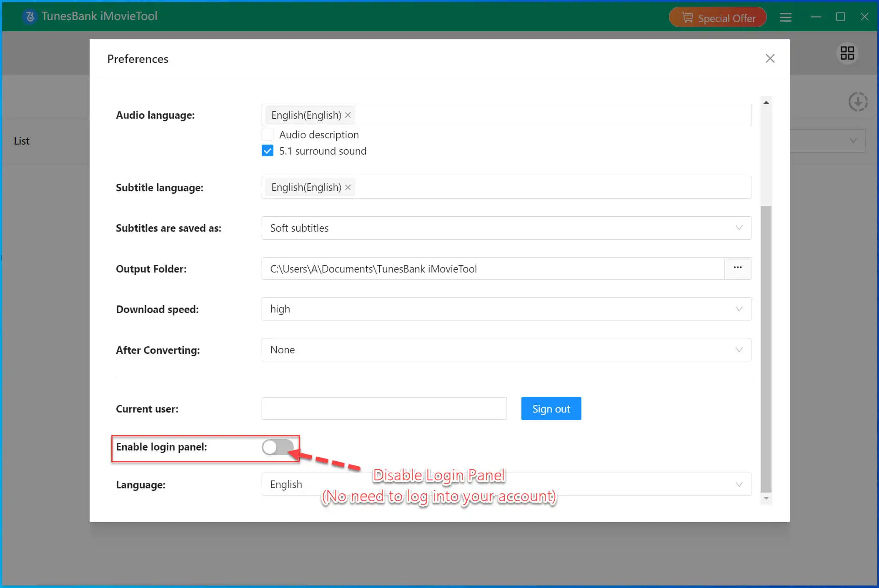Open the Language dropdown
Screen dimensions: 879x588
(x=506, y=484)
